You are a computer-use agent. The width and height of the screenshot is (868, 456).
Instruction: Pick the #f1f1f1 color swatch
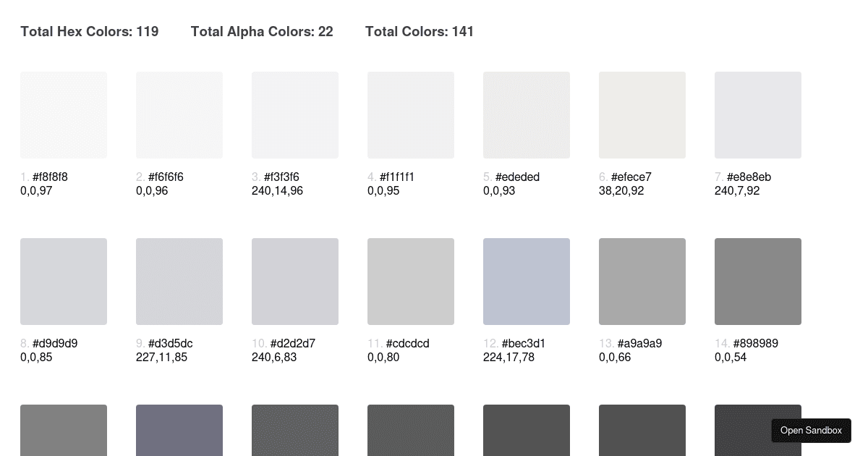click(x=411, y=115)
